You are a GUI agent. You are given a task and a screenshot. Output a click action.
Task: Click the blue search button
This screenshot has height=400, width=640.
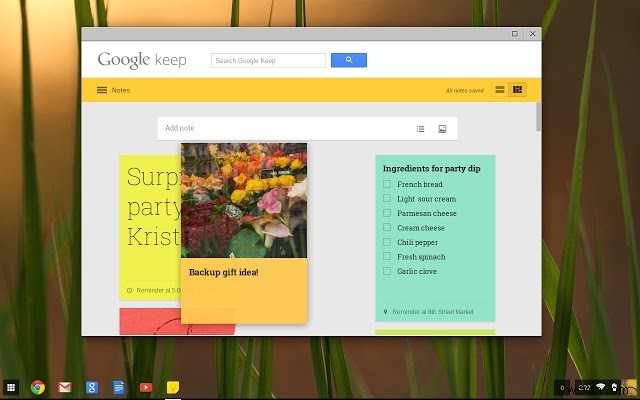pyautogui.click(x=349, y=60)
